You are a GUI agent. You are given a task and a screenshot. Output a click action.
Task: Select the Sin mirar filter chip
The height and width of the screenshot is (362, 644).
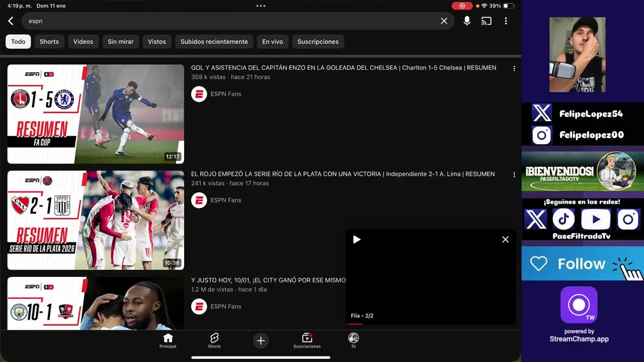(x=121, y=42)
